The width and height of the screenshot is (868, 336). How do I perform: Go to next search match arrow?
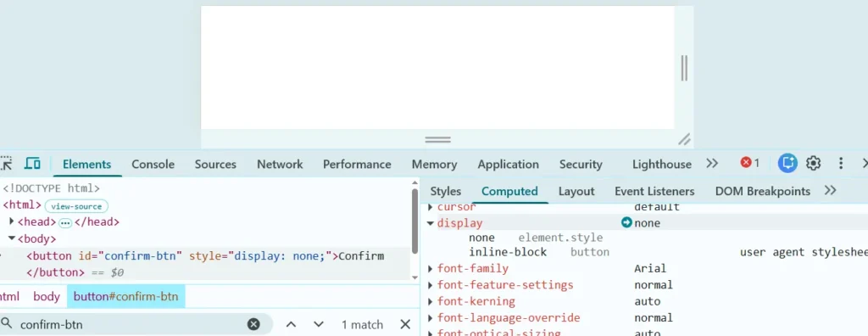(319, 324)
